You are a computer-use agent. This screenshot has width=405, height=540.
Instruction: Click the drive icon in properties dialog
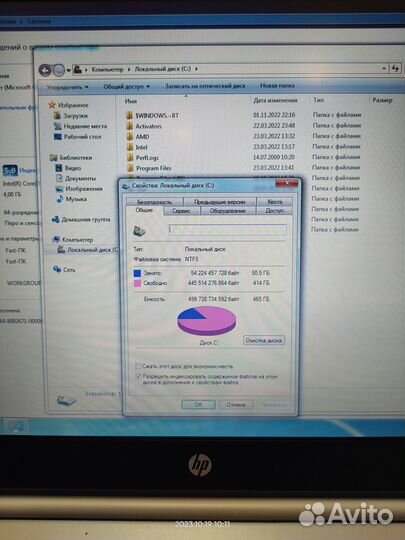click(139, 231)
